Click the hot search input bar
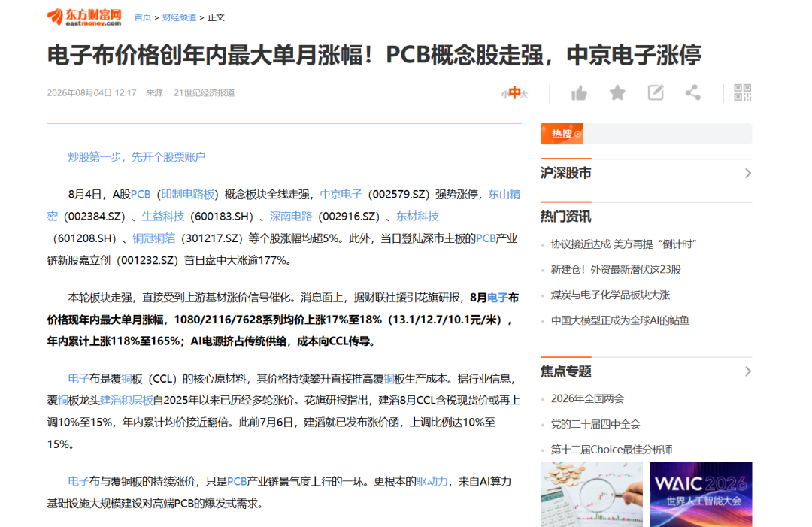The height and width of the screenshot is (527, 812). [668, 134]
